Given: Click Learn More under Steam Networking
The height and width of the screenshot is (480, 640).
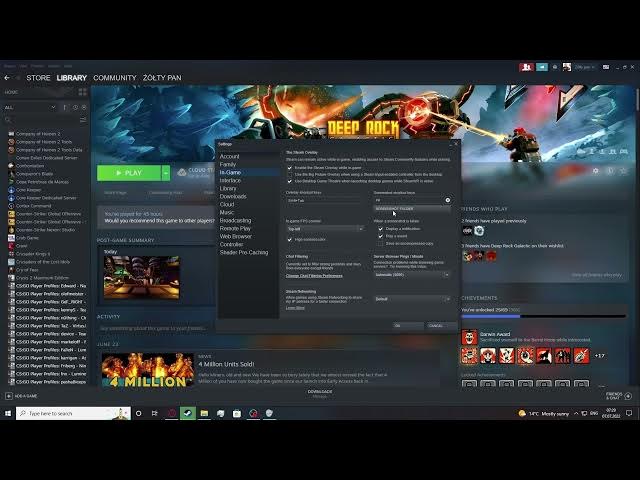Looking at the screenshot, I should (295, 308).
